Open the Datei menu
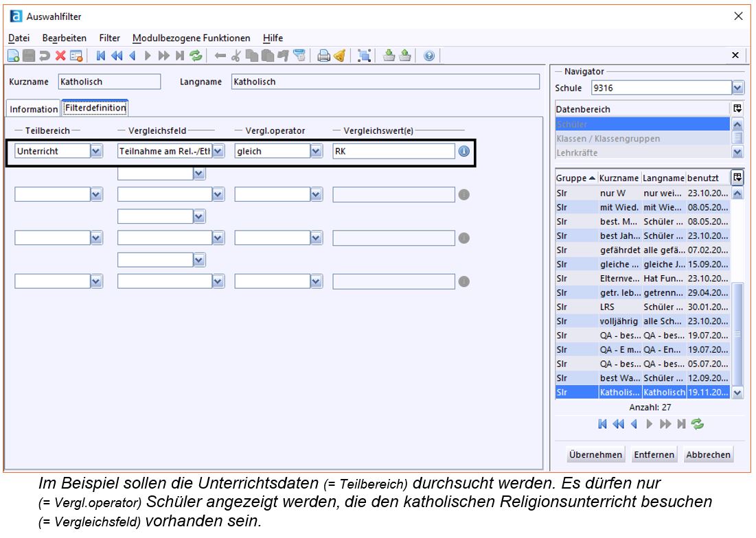 (x=19, y=38)
